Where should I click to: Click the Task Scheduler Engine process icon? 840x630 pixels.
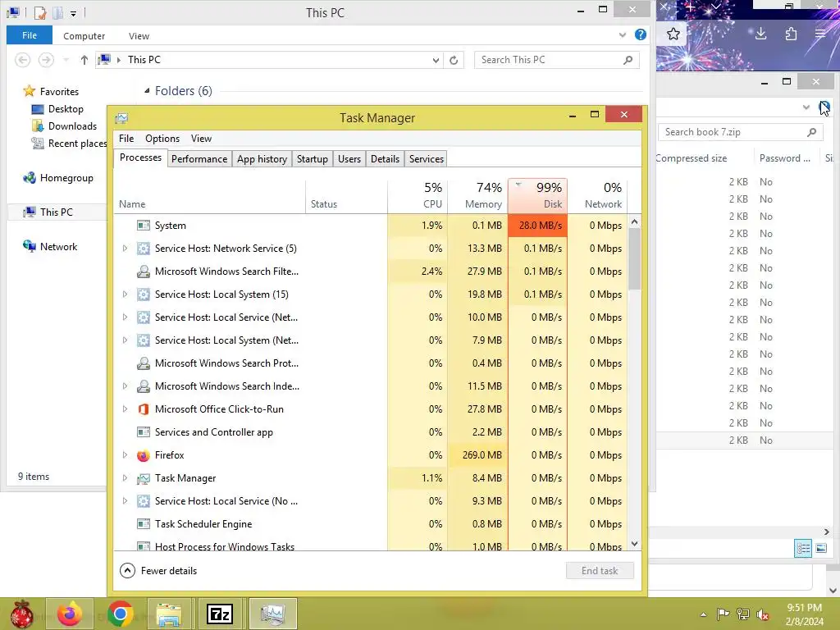(143, 524)
